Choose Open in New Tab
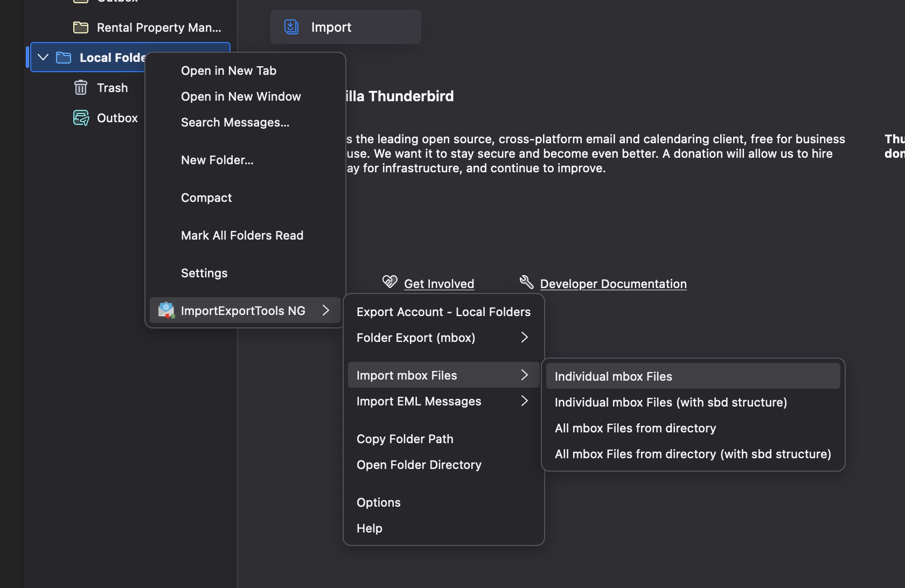The width and height of the screenshot is (905, 588). (x=245, y=71)
